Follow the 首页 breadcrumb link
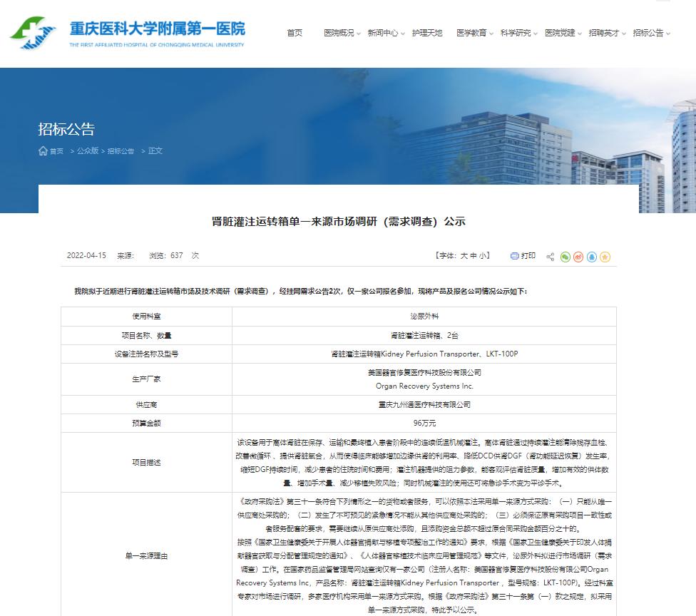Image resolution: width=696 pixels, height=616 pixels. (x=56, y=151)
